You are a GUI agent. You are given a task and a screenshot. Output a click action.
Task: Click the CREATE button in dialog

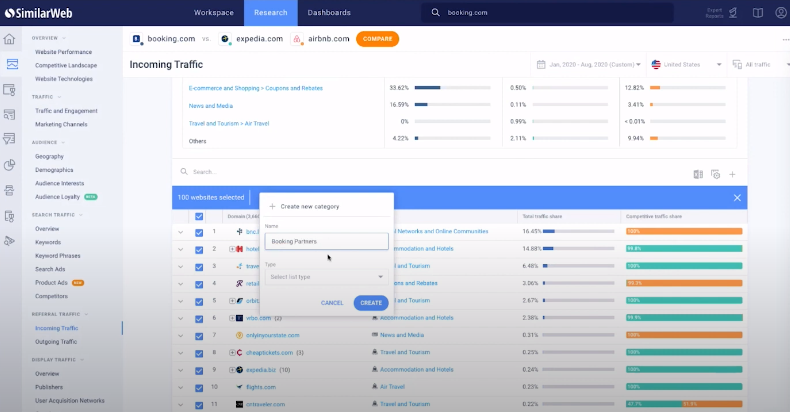371,302
